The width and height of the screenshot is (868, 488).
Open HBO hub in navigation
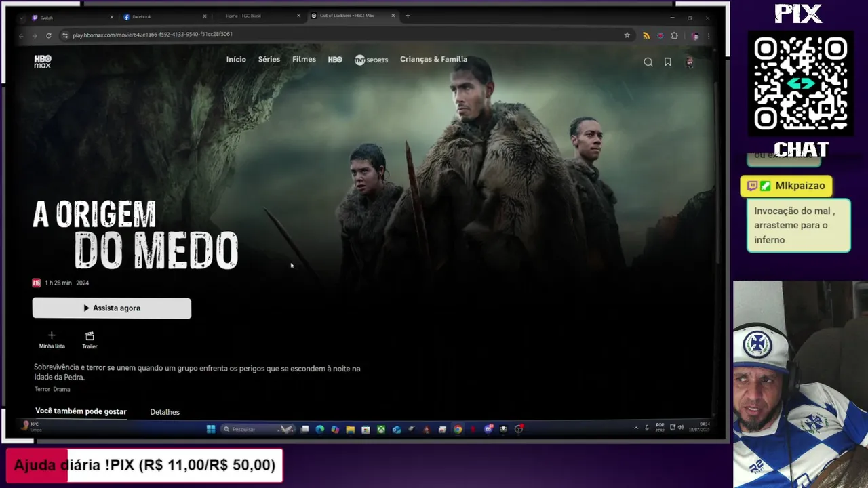click(x=335, y=60)
